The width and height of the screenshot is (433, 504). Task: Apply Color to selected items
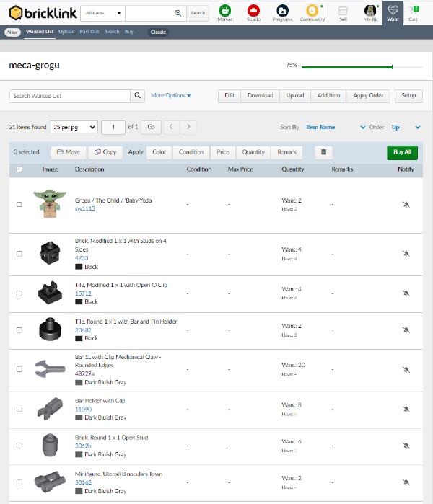point(159,152)
